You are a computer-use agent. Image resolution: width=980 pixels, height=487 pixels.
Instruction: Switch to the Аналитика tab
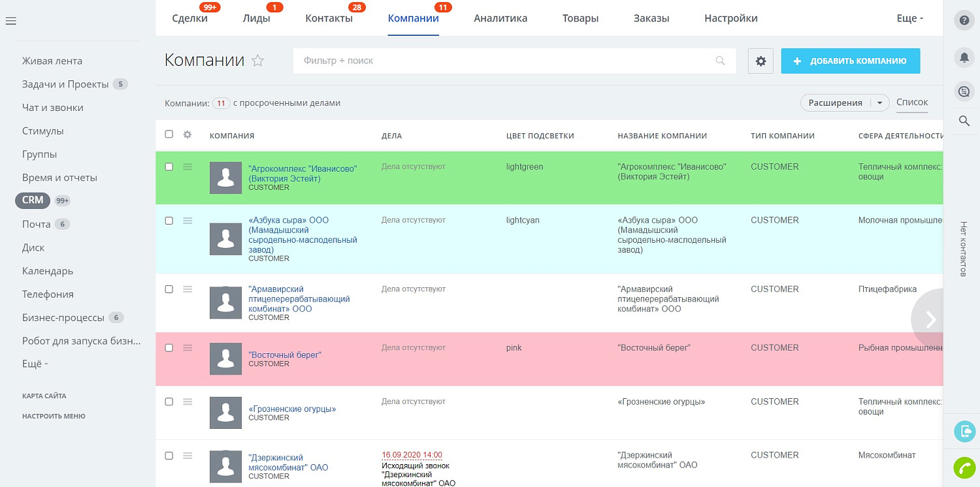pyautogui.click(x=500, y=18)
